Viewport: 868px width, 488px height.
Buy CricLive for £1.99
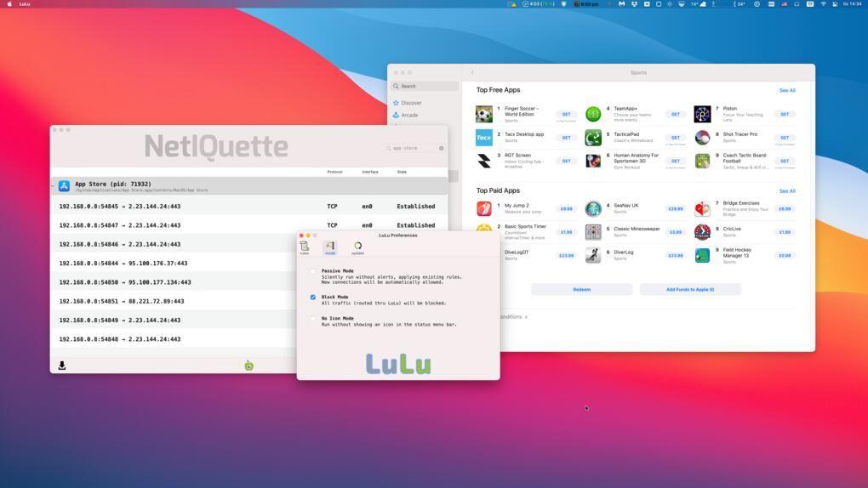(x=785, y=232)
